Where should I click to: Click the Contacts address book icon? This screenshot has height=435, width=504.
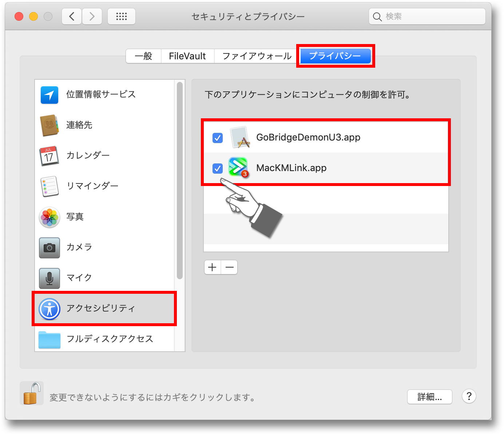49,125
